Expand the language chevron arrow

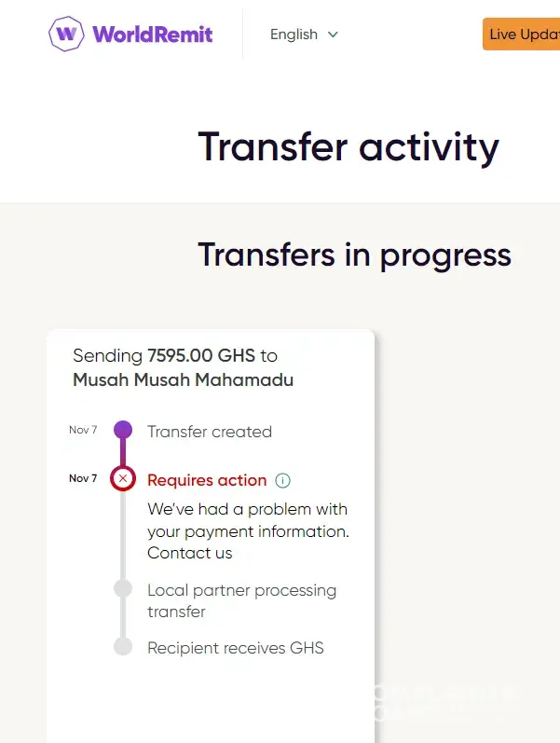333,34
